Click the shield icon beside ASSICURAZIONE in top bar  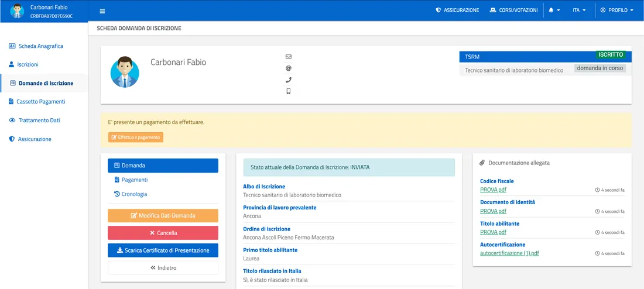439,11
